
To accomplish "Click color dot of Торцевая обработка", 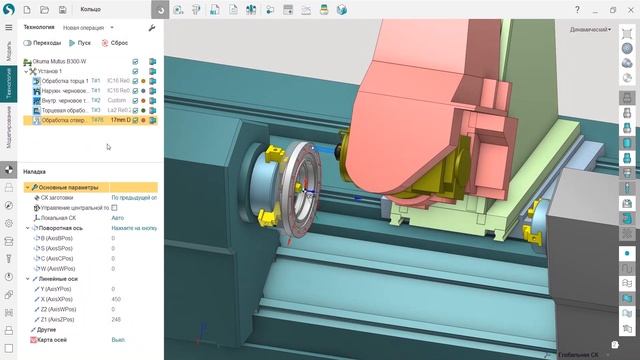I will coord(143,110).
